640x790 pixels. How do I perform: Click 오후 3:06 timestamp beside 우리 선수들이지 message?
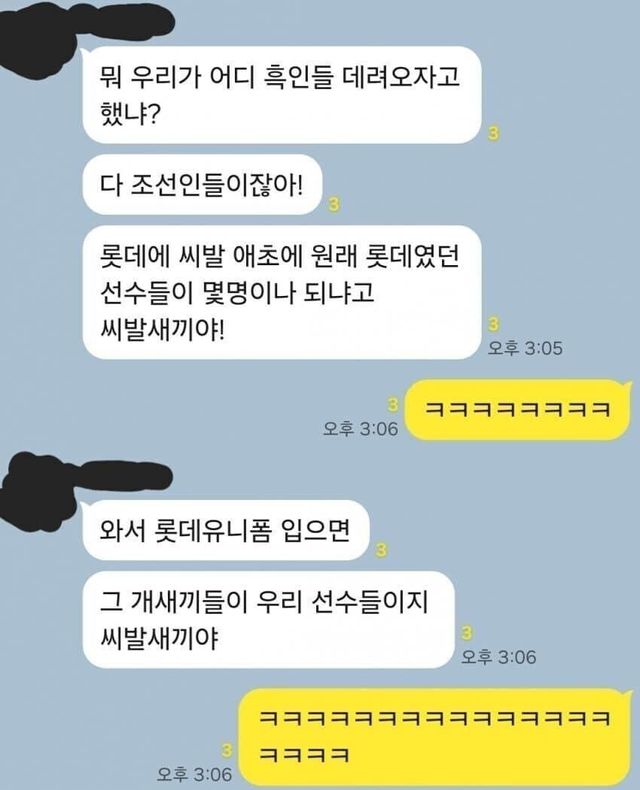click(498, 656)
